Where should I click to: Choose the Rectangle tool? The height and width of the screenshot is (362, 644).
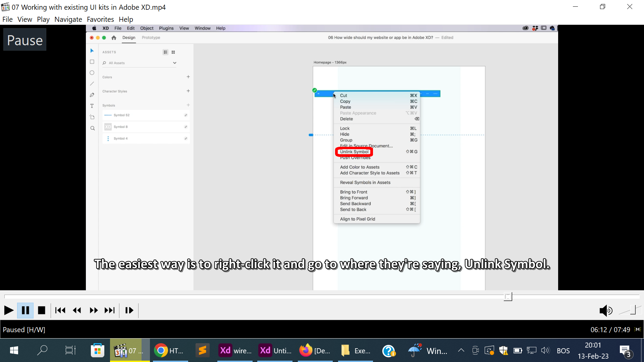point(92,62)
